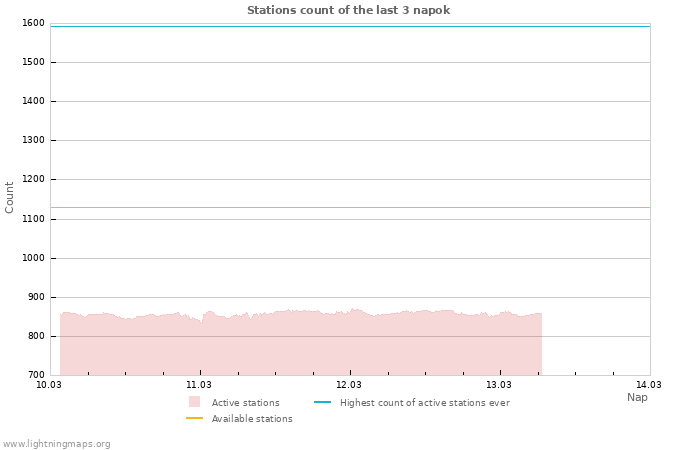Click the orange Available stations legend line
700x450 pixels.
194,418
